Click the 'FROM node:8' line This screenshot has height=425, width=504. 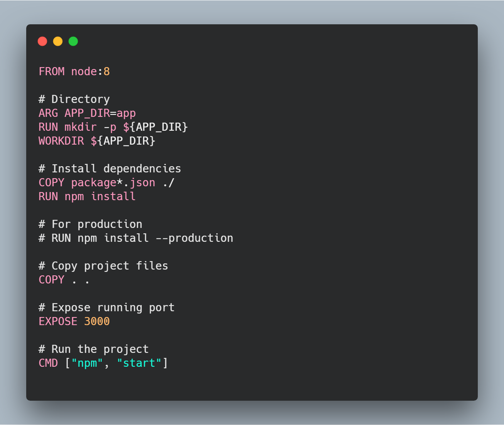(x=74, y=71)
